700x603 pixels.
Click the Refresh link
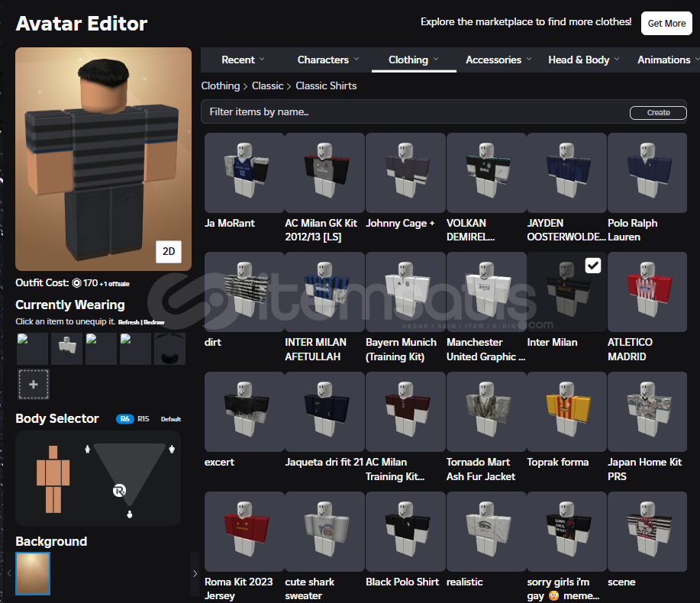coord(128,322)
